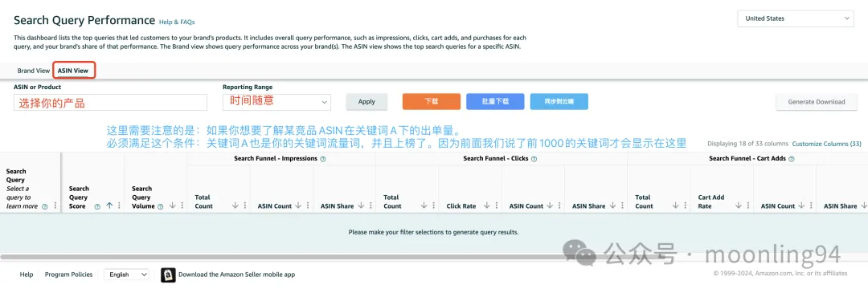Screen dimensions: 868x289
Task: Open the Program Policies link
Action: (x=68, y=274)
